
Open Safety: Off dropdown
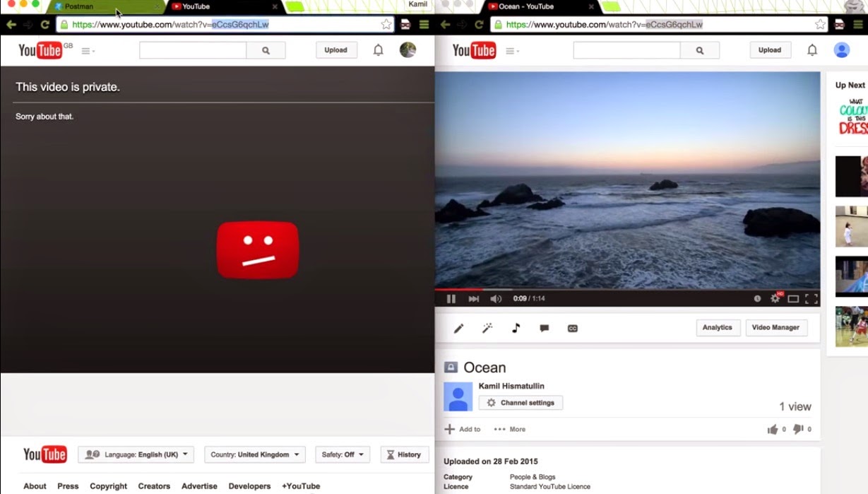tap(343, 454)
